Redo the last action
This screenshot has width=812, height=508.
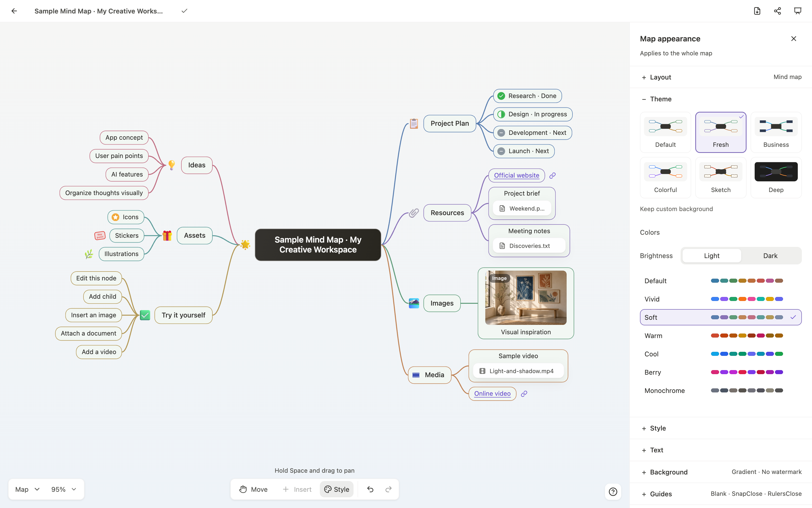[388, 489]
